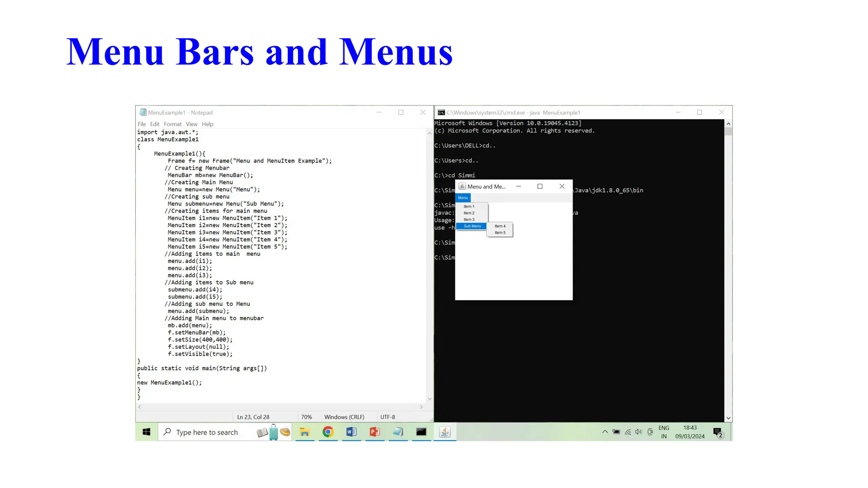Show hidden system tray icons
The image size is (868, 488).
(605, 432)
